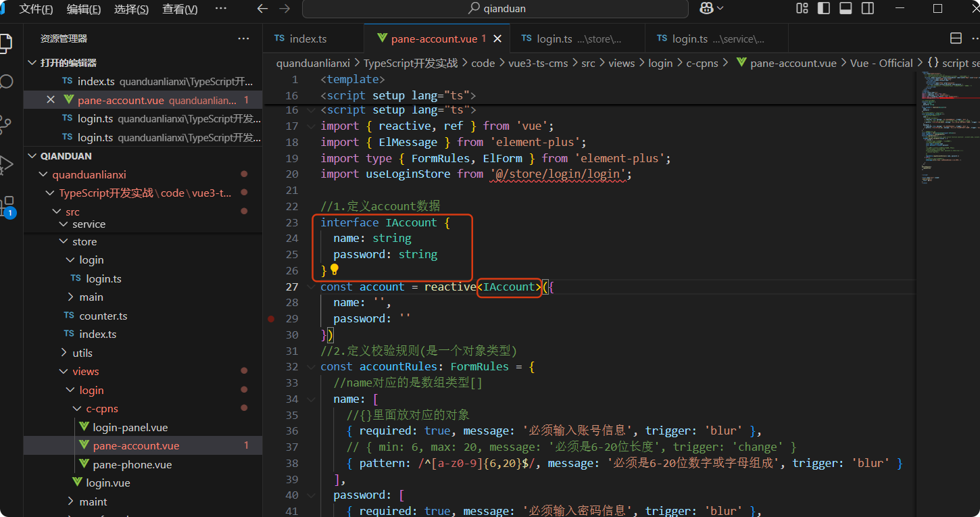Toggle the bottom panel visibility

coord(846,8)
